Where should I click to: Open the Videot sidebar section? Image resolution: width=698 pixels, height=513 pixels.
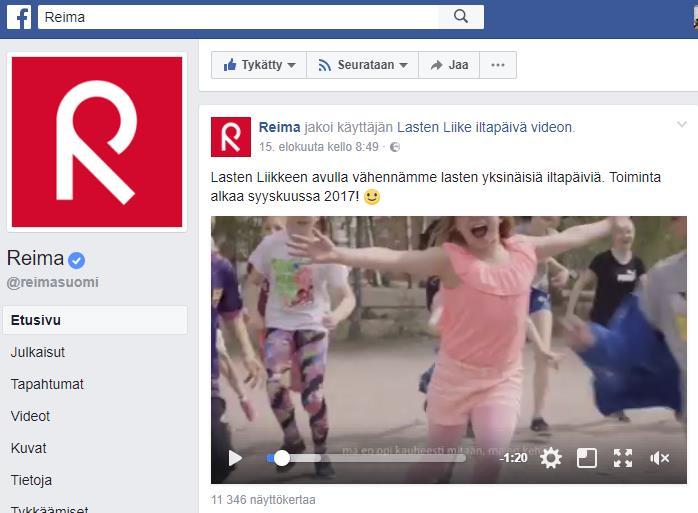(30, 416)
